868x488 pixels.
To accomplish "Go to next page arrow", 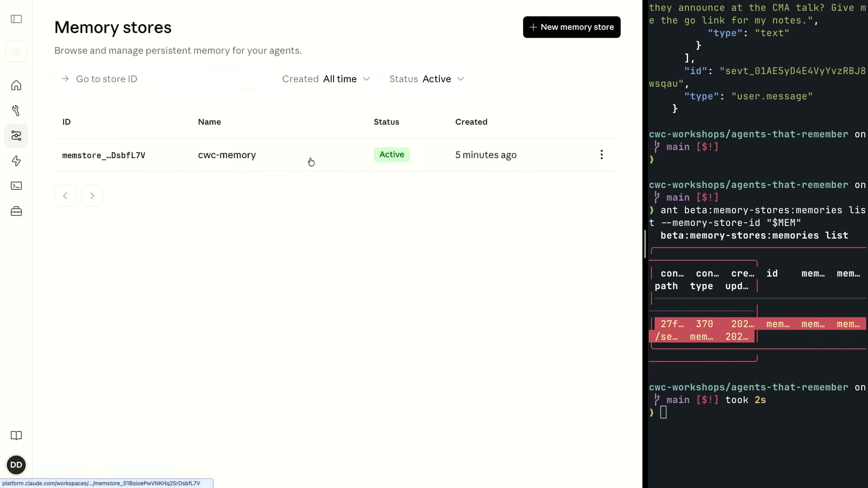I will point(92,196).
